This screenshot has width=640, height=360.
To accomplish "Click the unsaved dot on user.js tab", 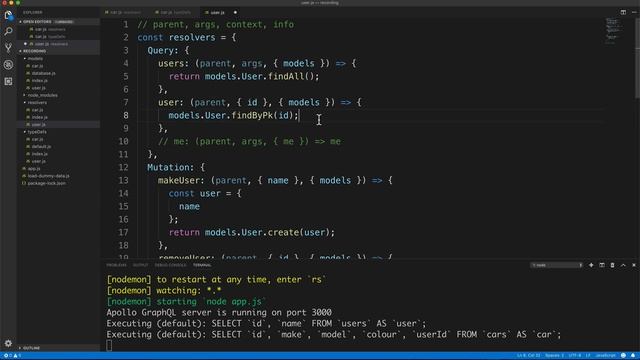I will pyautogui.click(x=235, y=12).
